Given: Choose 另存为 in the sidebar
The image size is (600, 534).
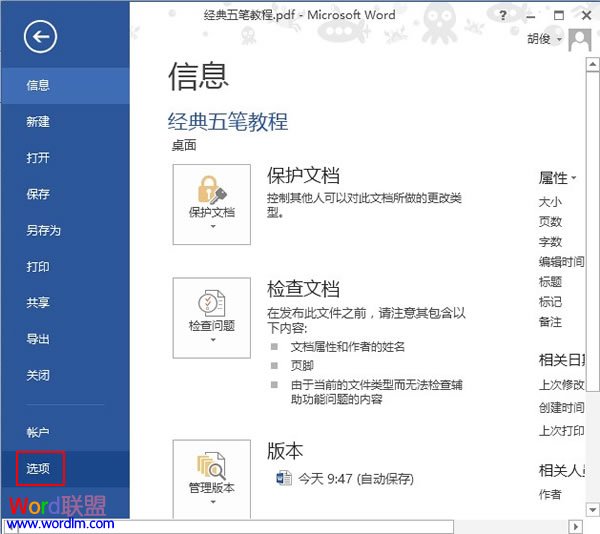Looking at the screenshot, I should [43, 231].
